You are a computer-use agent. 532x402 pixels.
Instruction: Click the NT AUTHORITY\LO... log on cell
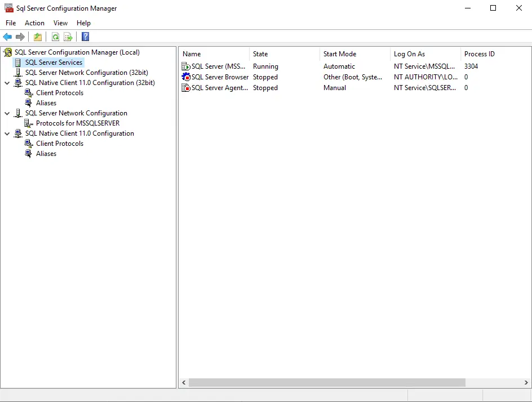(x=425, y=77)
